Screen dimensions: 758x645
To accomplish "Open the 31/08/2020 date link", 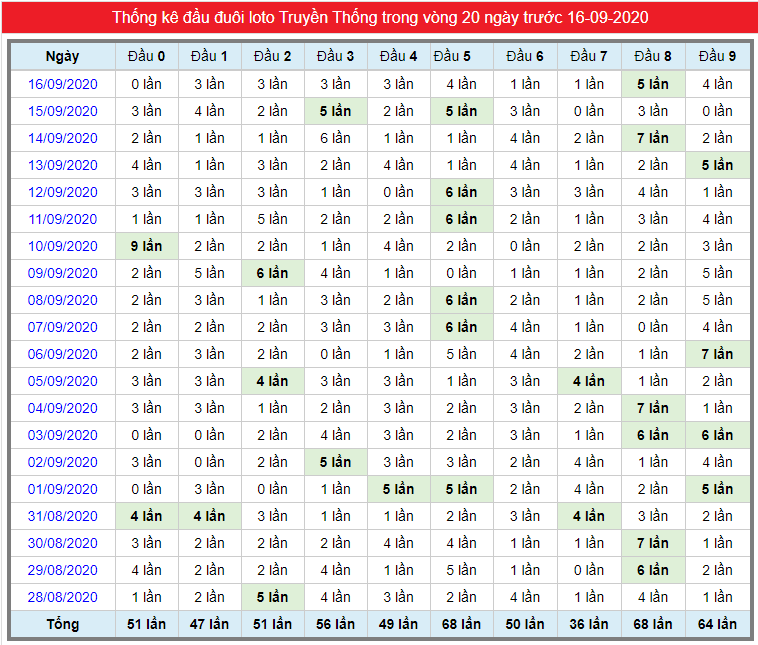I will [62, 516].
